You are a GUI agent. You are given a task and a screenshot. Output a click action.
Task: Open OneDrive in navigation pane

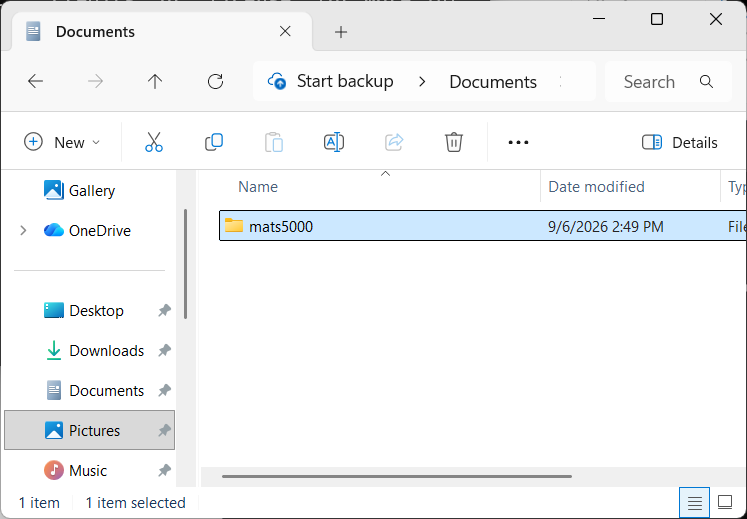[x=90, y=231]
